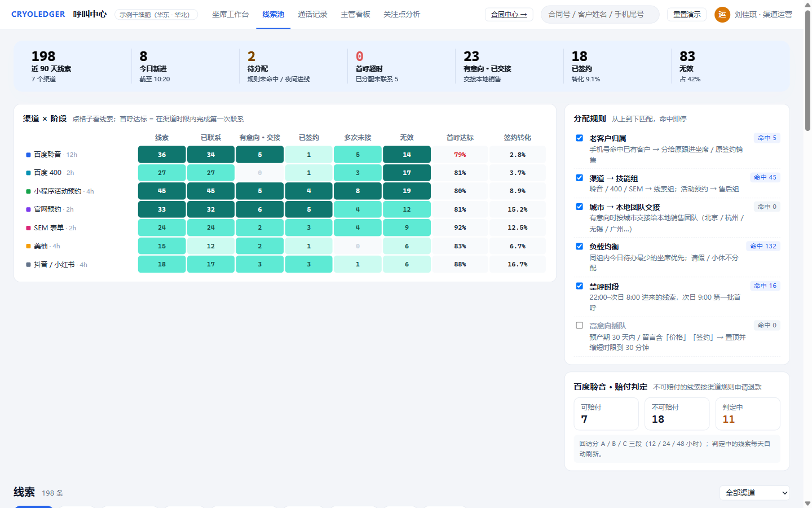This screenshot has height=508, width=812.
Task: Open the 有意向 · 已交接 stat card
Action: (x=510, y=67)
